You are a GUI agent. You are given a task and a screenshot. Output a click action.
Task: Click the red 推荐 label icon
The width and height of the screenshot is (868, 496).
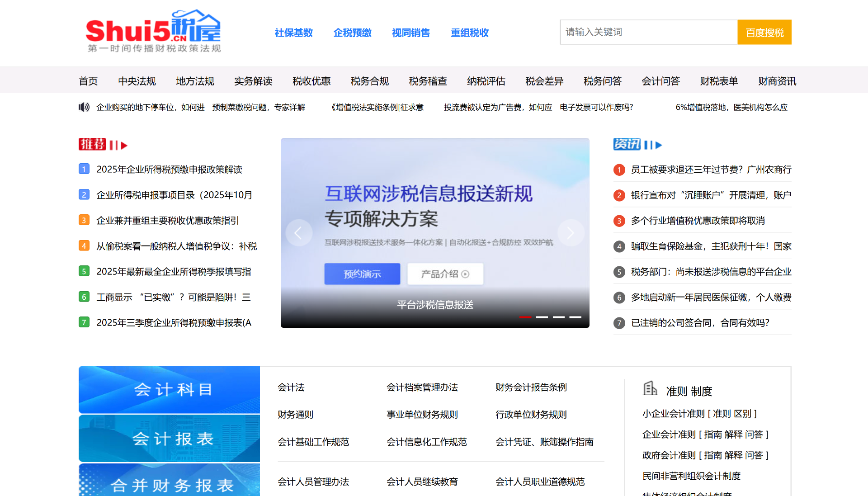[x=92, y=144]
